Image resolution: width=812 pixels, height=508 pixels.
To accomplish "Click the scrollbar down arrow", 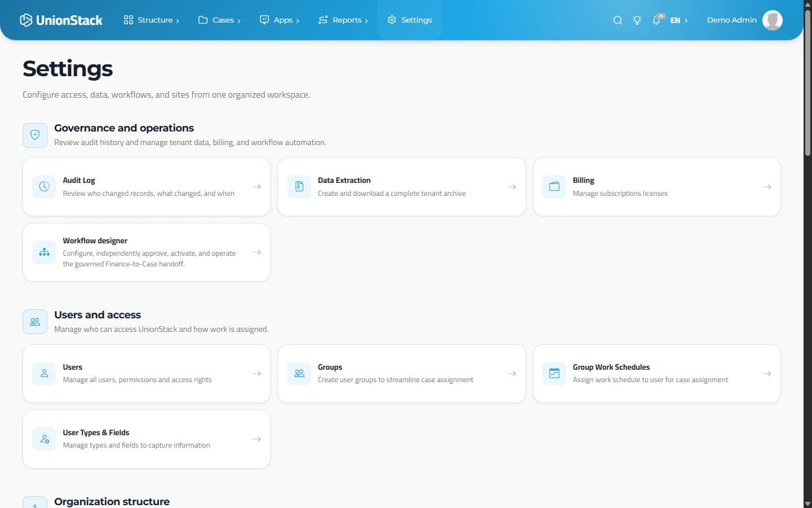I will click(807, 503).
